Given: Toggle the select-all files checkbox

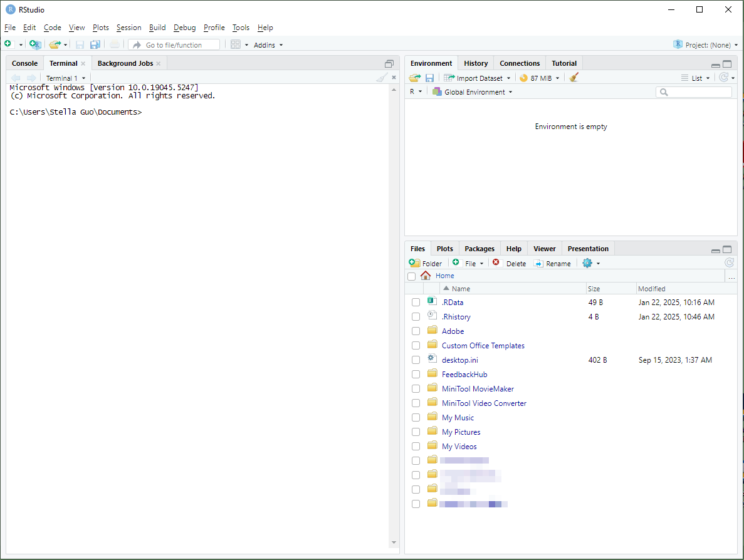Looking at the screenshot, I should coord(411,276).
